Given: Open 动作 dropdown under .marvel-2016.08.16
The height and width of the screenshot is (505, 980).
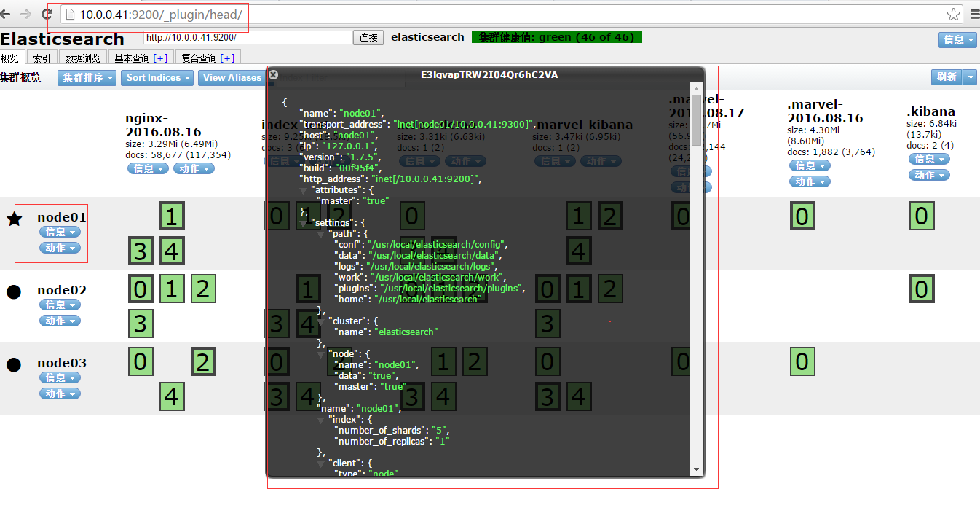Looking at the screenshot, I should 810,181.
